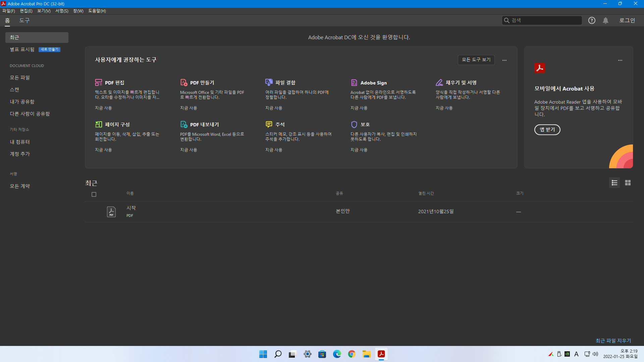Screen dimensions: 644x362
Task: Click the 파일 결합 tool icon
Action: click(269, 82)
